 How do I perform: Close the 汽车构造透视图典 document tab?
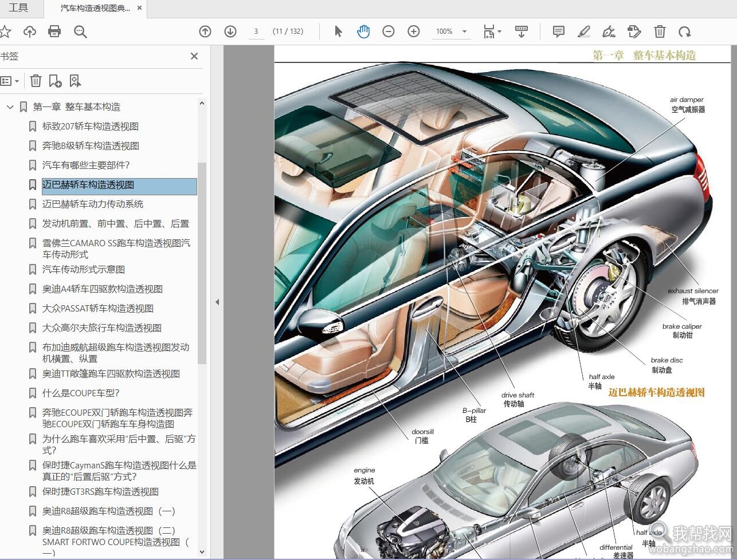click(x=140, y=8)
